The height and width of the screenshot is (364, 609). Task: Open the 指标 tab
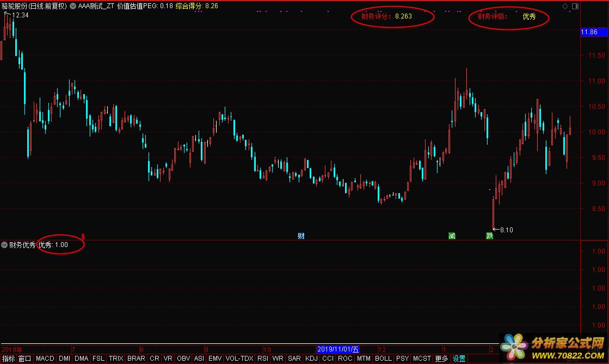(8, 359)
